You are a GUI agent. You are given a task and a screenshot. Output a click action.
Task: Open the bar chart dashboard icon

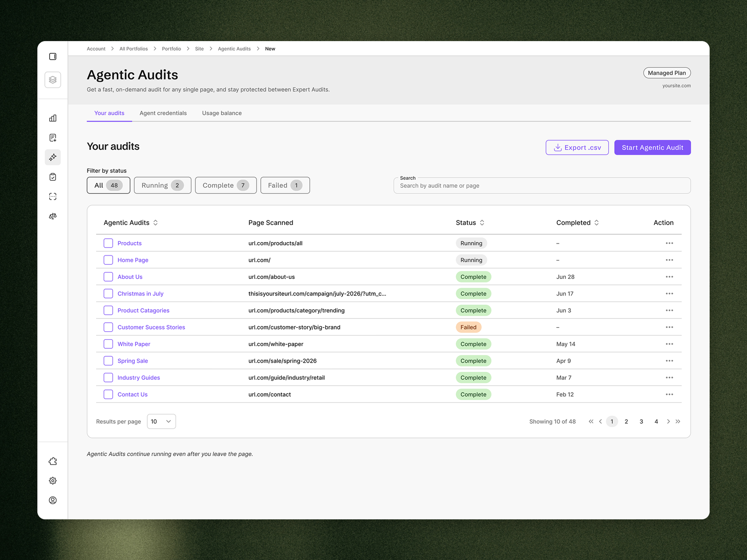point(53,118)
